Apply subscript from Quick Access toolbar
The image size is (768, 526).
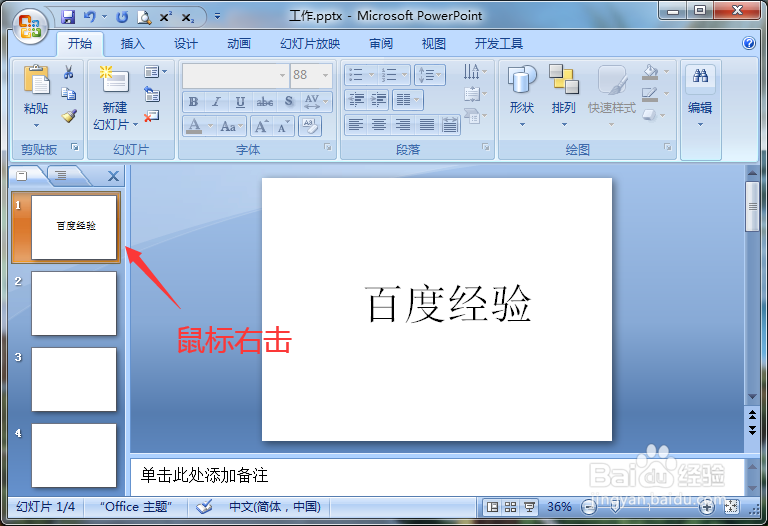click(x=188, y=17)
